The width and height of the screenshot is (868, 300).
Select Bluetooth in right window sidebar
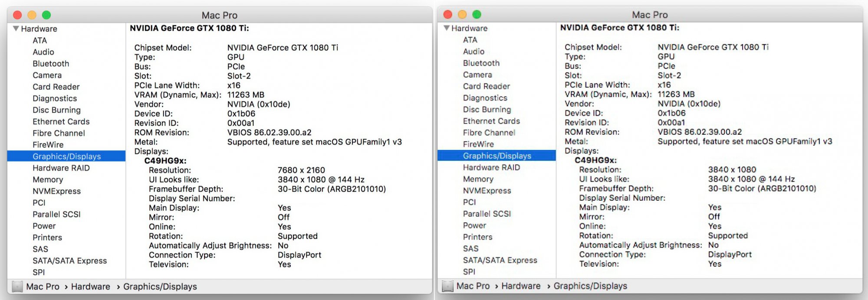tap(481, 63)
